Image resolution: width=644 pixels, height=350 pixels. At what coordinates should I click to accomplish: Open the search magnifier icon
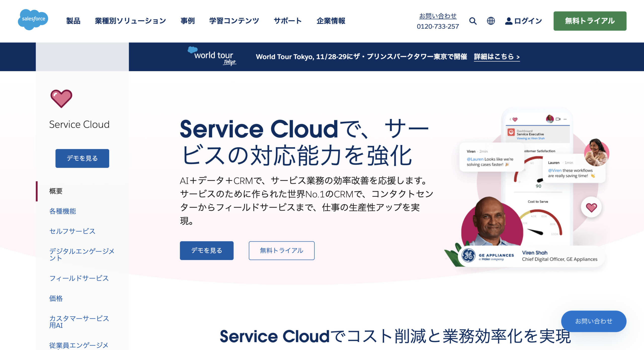coord(473,21)
